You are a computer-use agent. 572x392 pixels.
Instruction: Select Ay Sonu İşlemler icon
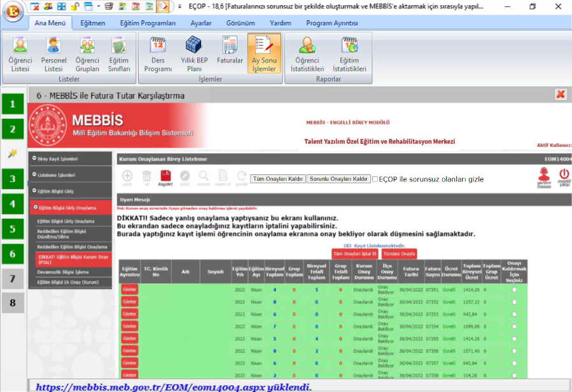click(264, 53)
